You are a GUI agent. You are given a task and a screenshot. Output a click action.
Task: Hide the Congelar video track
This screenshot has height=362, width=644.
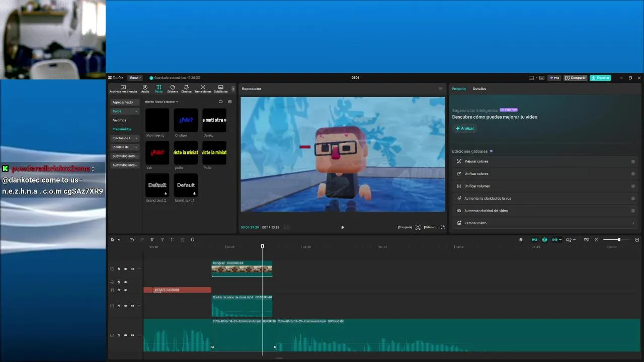(x=125, y=269)
